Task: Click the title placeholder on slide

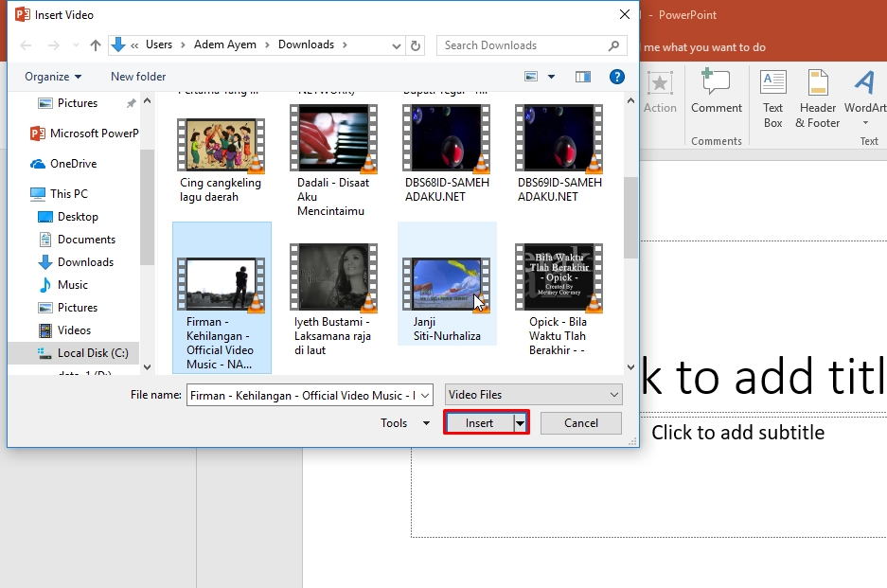Action: click(x=763, y=376)
